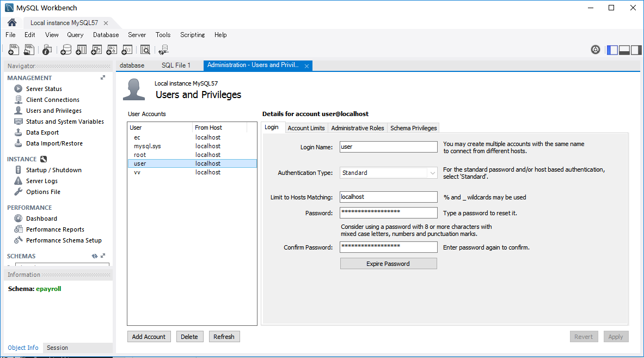
Task: Click the Refresh button
Action: pyautogui.click(x=224, y=337)
